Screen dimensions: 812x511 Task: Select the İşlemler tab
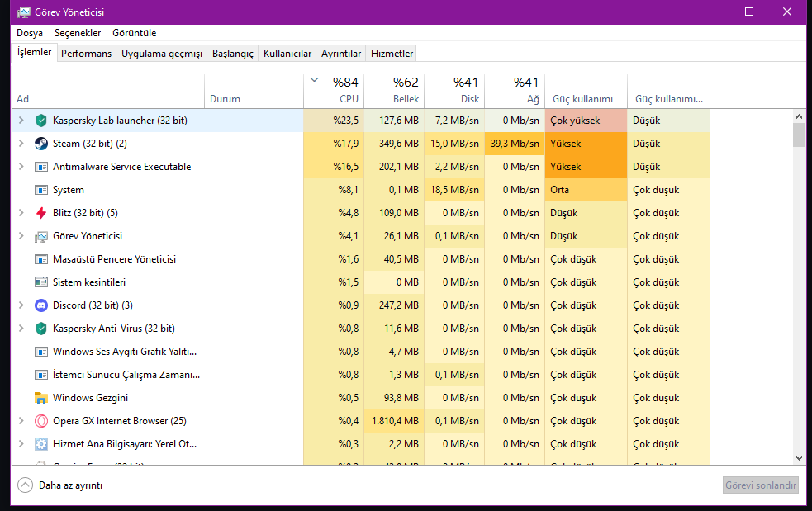coord(34,52)
